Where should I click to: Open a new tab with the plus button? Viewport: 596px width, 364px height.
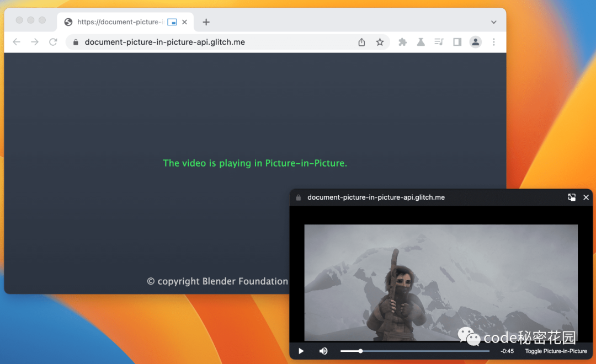point(206,22)
